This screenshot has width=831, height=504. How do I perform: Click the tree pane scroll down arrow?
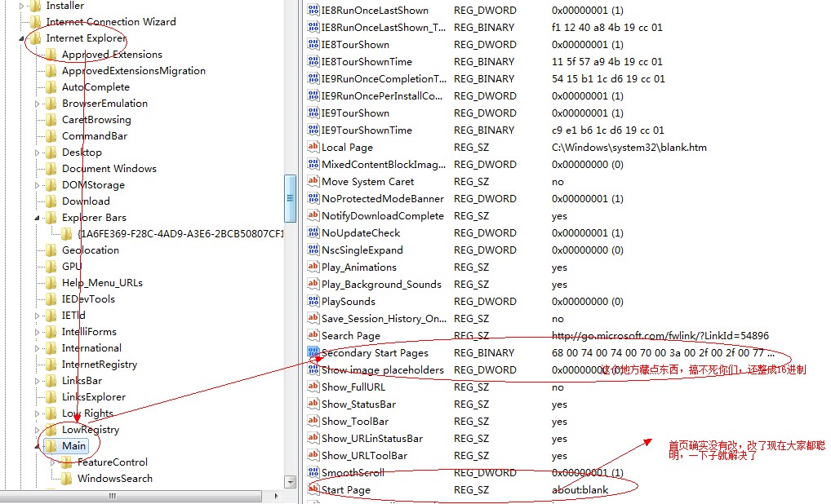click(x=290, y=482)
